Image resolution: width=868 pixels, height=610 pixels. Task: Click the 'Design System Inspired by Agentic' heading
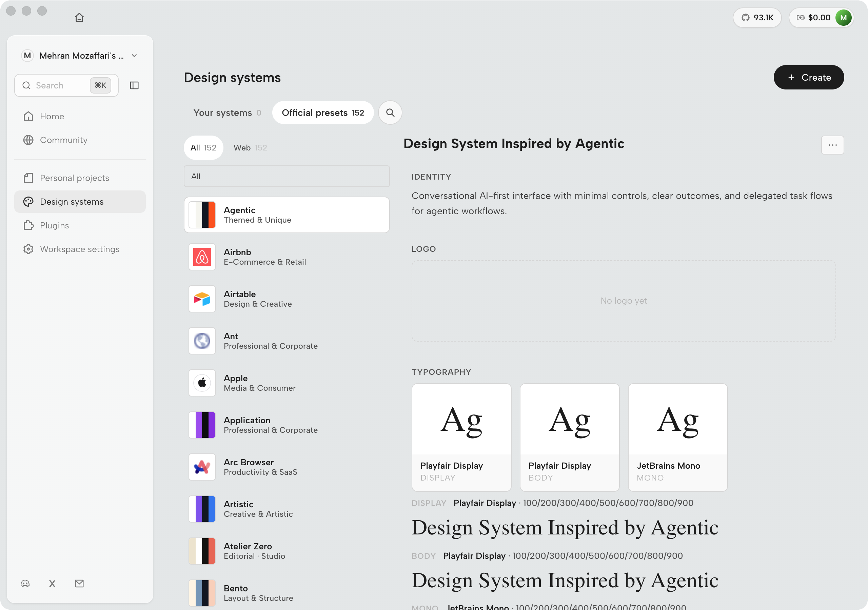click(x=514, y=144)
